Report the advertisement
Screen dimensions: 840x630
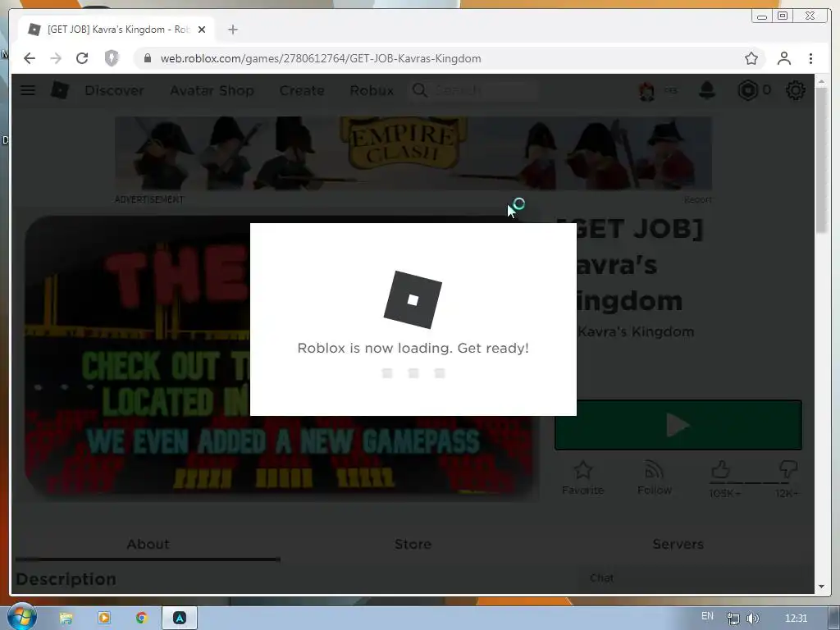coord(697,199)
